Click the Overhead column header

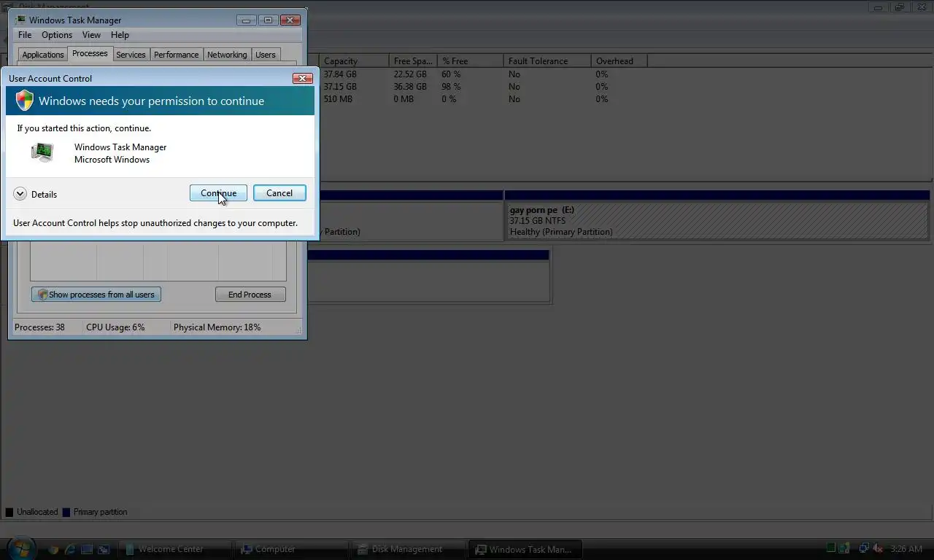619,61
